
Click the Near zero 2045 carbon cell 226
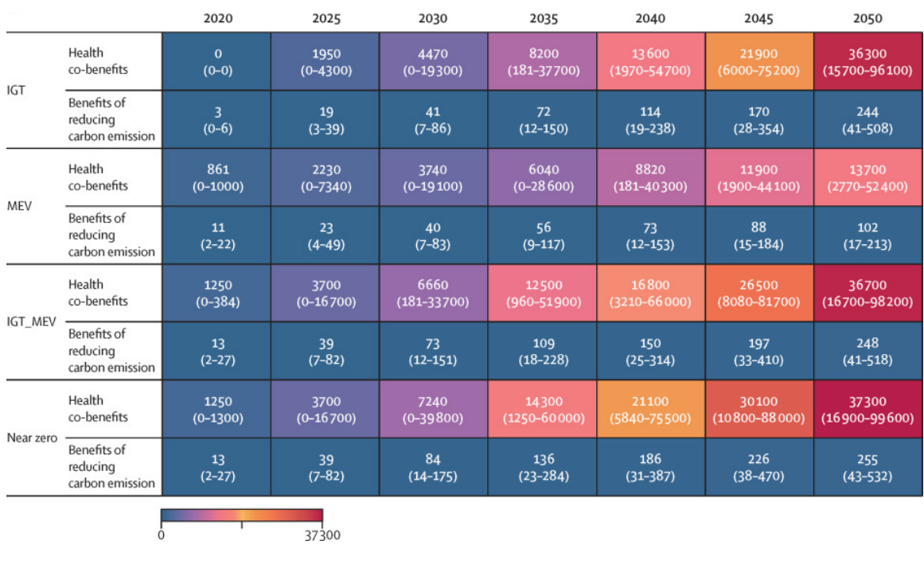[x=758, y=467]
